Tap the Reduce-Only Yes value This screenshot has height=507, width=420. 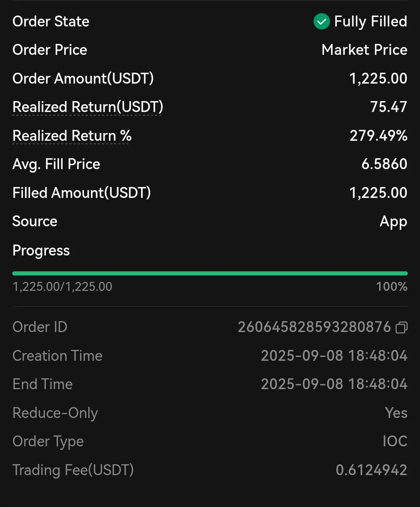pyautogui.click(x=396, y=413)
